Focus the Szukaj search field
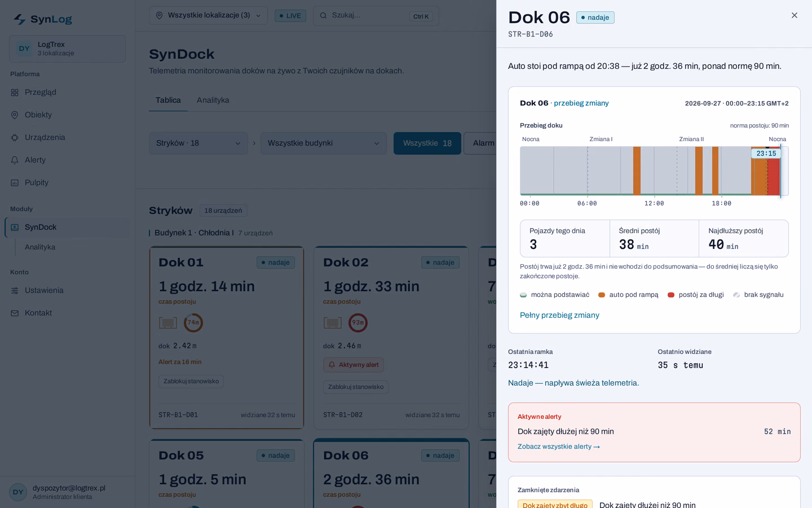 pos(376,16)
